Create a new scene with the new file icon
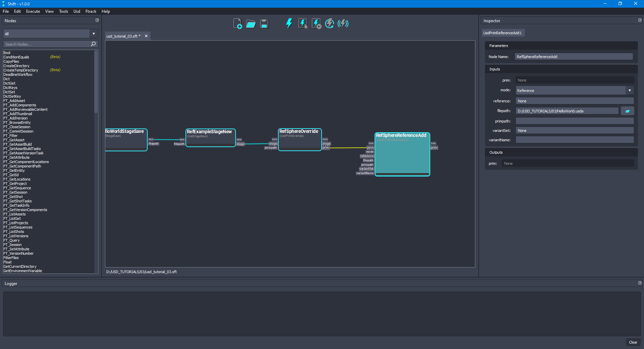This screenshot has height=349, width=644. point(238,23)
